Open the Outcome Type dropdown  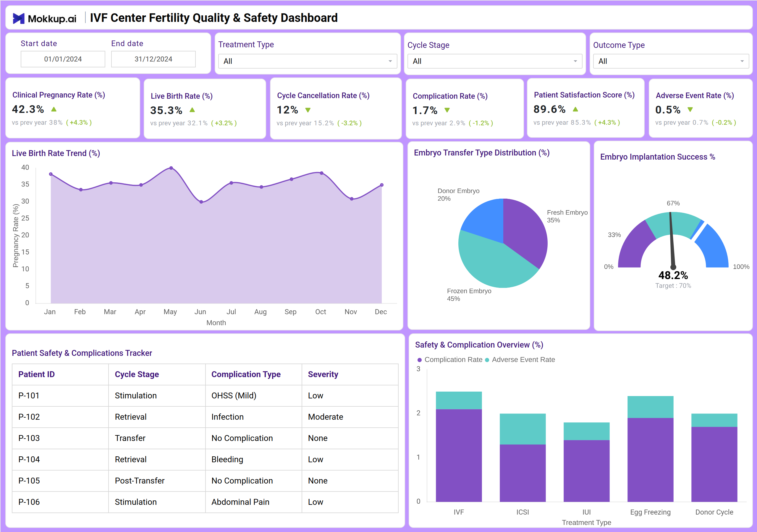(x=671, y=61)
